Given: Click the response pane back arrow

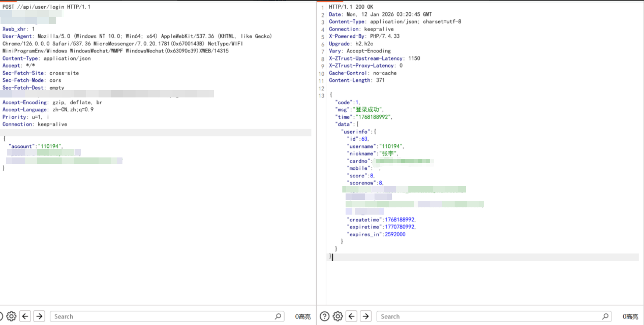Looking at the screenshot, I should [352, 316].
